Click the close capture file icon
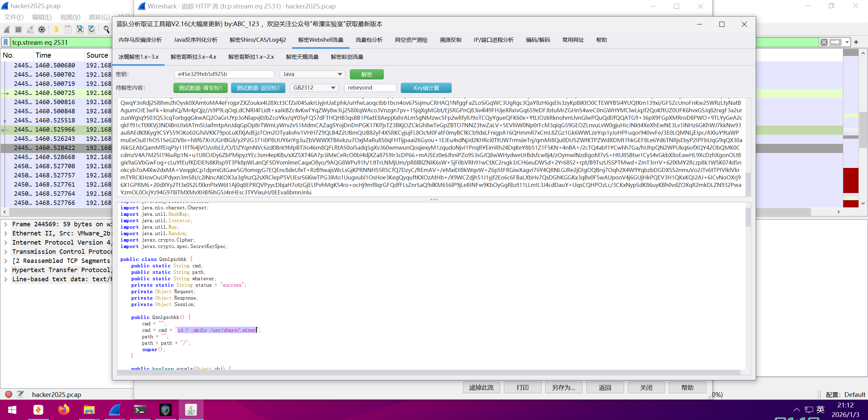The image size is (868, 420). coord(80,30)
